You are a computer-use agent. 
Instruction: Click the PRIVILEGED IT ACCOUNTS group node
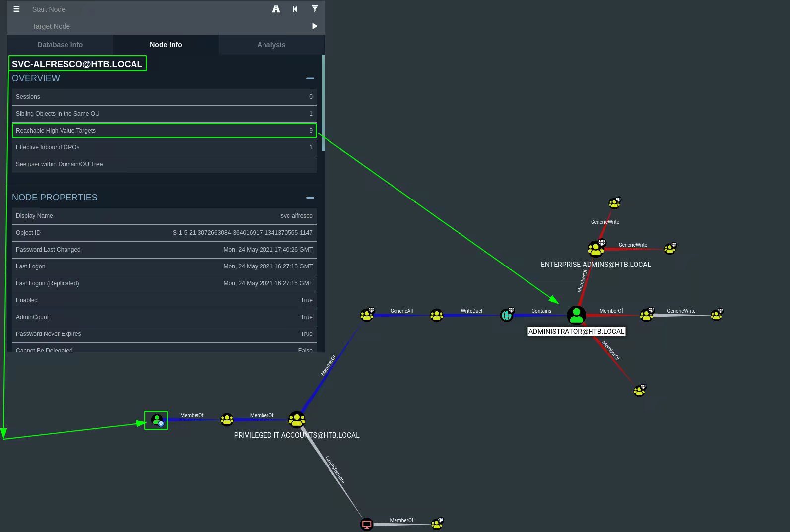297,420
